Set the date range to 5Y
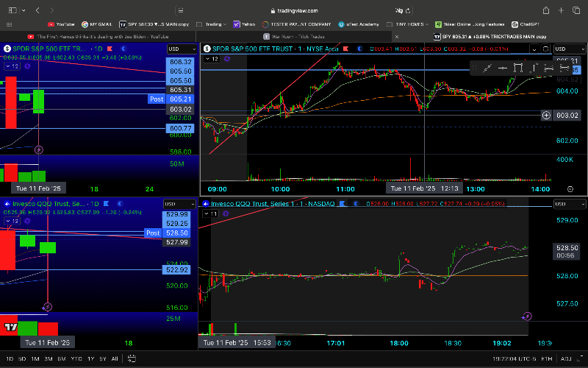Screen dimensions: 588x368 [103, 359]
